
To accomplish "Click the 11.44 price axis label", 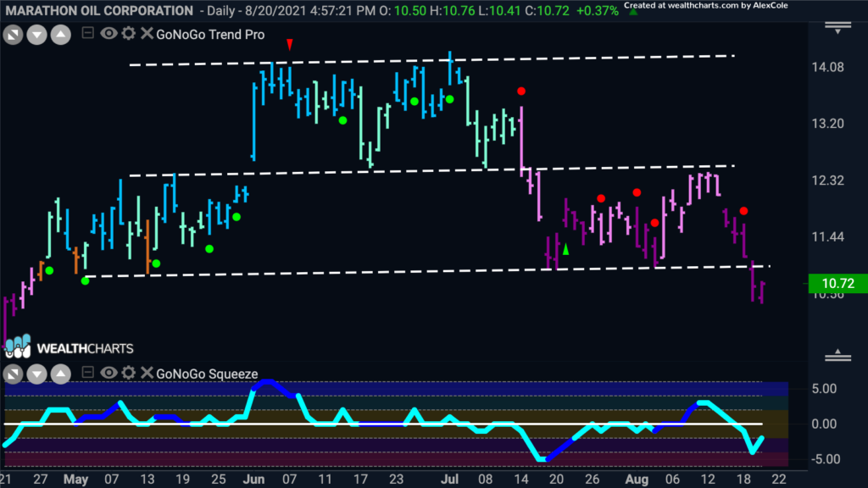I will [x=827, y=237].
